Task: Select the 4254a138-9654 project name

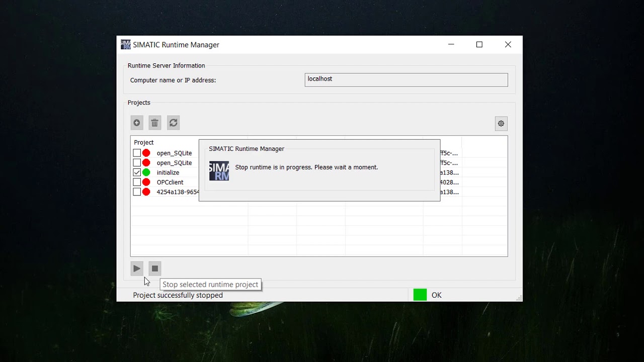Action: click(178, 192)
